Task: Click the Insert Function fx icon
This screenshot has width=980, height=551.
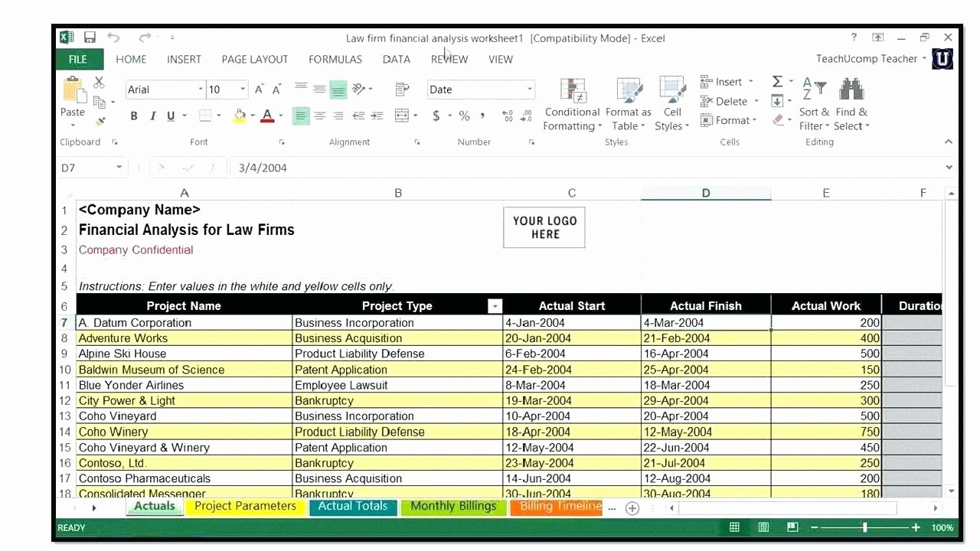Action: click(x=214, y=167)
